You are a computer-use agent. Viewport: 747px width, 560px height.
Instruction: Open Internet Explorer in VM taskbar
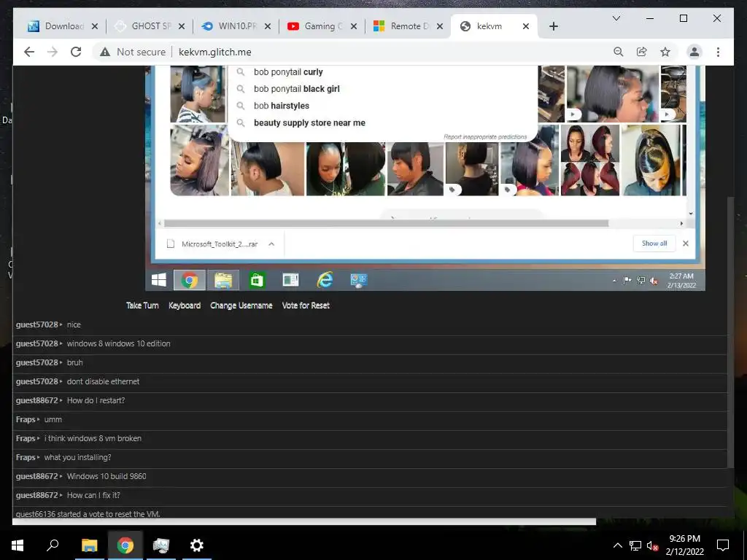click(325, 280)
